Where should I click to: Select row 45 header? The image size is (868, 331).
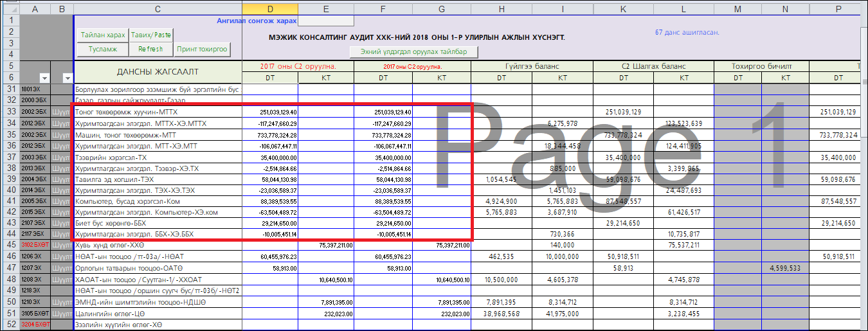(10, 245)
